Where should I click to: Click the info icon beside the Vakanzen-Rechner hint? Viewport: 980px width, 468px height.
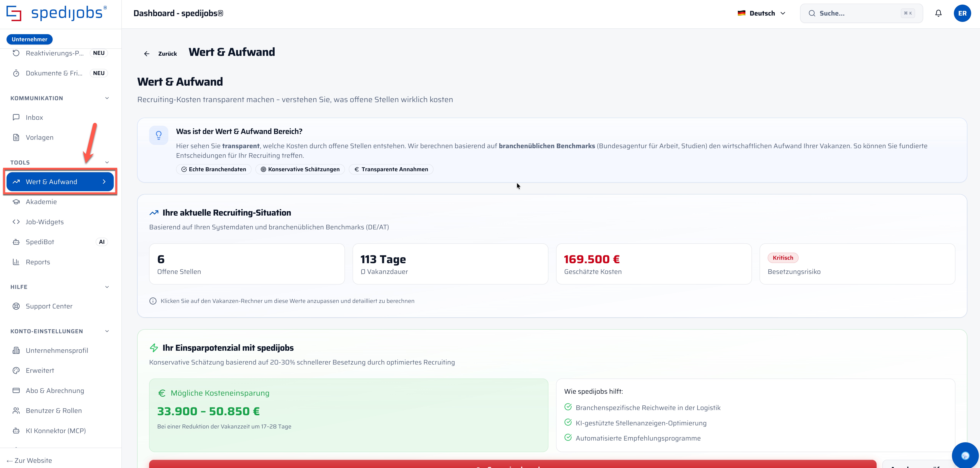click(x=153, y=301)
